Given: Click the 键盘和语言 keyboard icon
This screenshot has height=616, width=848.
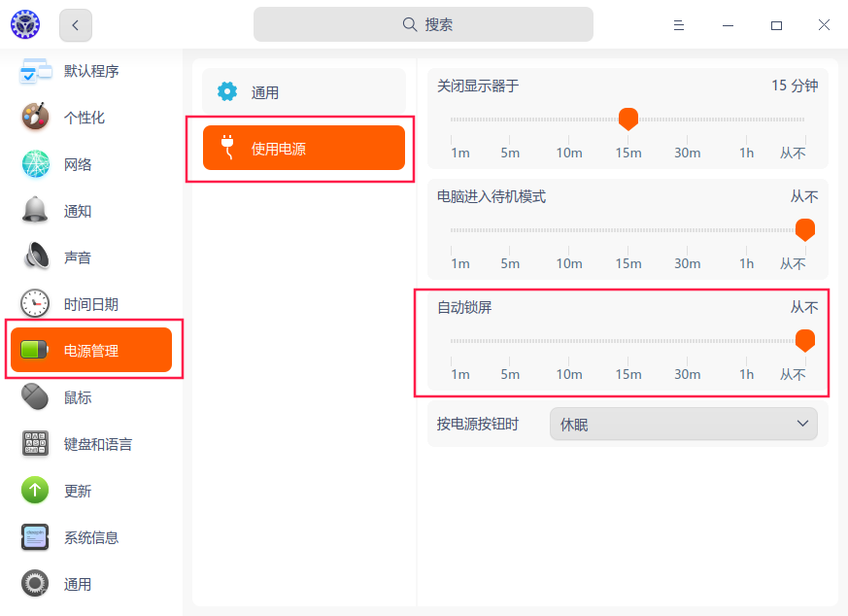Looking at the screenshot, I should pyautogui.click(x=35, y=443).
